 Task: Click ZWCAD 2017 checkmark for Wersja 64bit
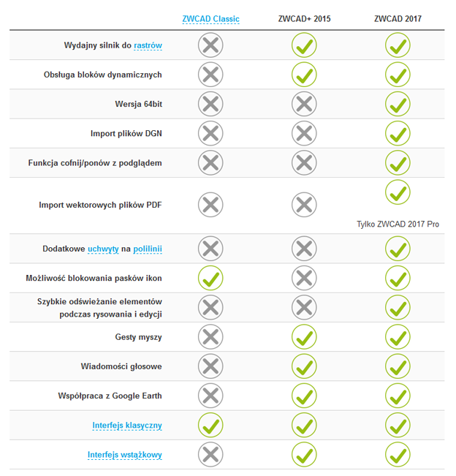[398, 104]
